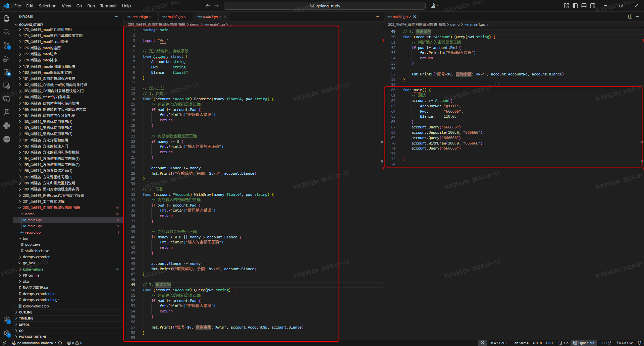Go forward with the navigation arrow
This screenshot has height=346, width=644.
217,6
